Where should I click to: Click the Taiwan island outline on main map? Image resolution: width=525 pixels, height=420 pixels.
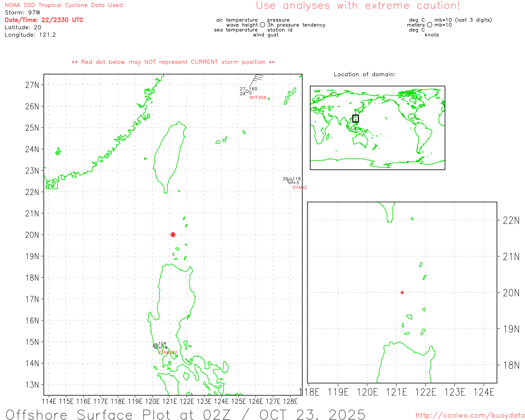pyautogui.click(x=169, y=156)
